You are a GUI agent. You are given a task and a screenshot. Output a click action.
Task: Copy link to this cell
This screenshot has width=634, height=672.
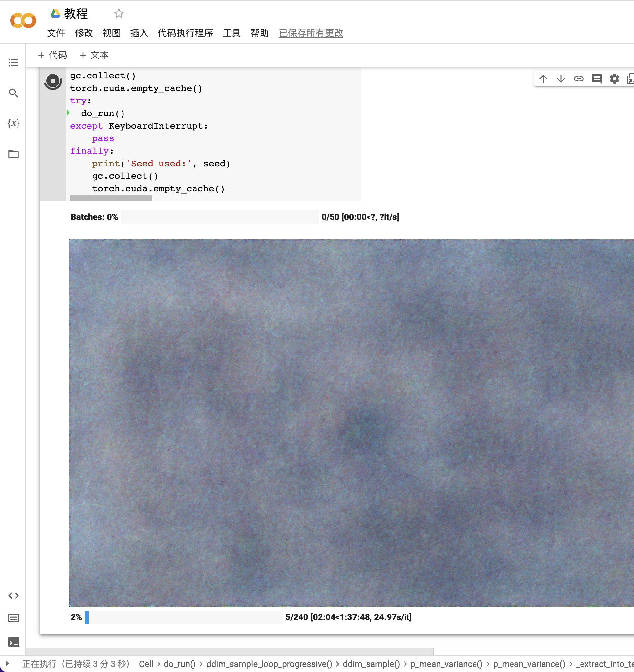(579, 79)
